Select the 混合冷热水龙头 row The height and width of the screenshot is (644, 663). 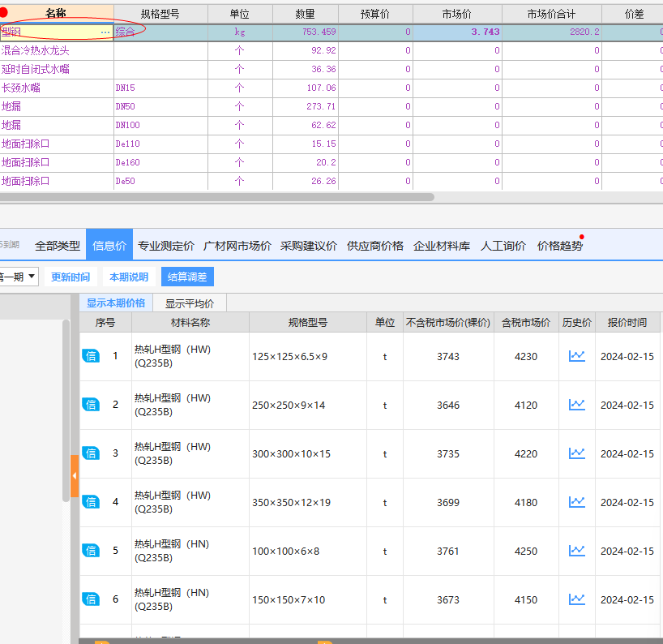click(331, 51)
